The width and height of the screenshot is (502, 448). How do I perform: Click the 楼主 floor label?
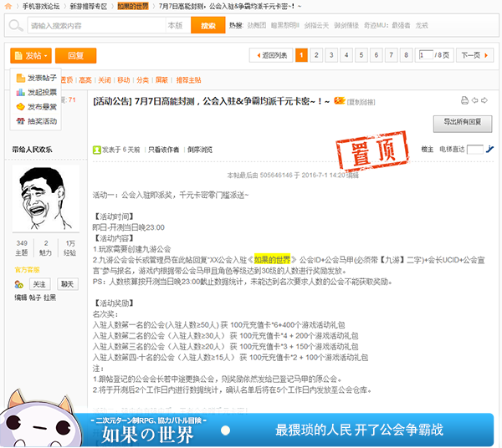click(x=427, y=150)
